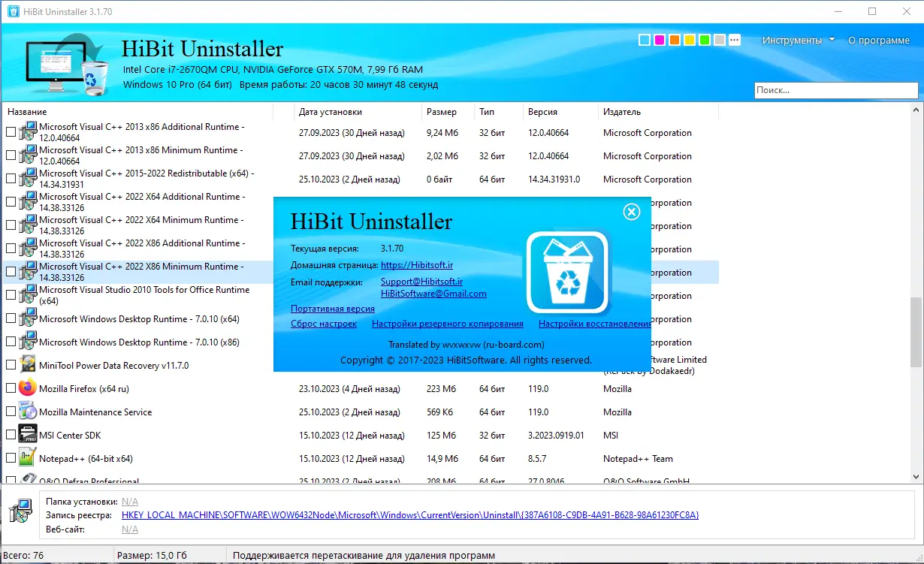Open the О программе menu
This screenshot has height=564, width=924.
pos(879,40)
